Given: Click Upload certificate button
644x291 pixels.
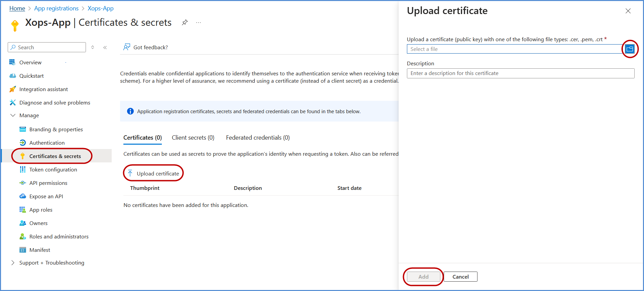Looking at the screenshot, I should tap(153, 173).
